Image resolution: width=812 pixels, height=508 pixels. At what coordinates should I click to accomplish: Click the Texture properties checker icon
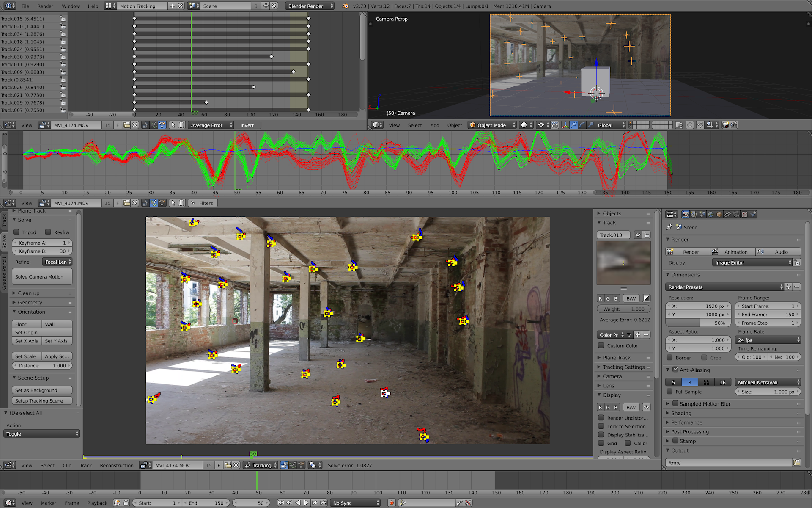(745, 215)
